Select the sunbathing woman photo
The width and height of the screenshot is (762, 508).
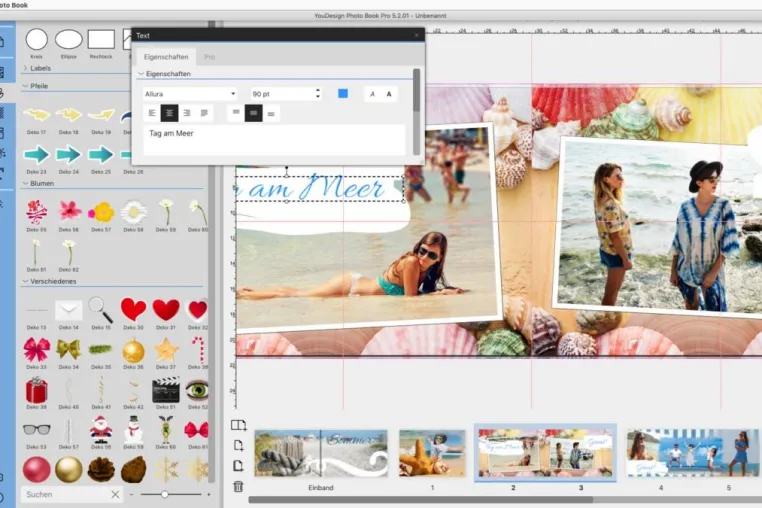(x=367, y=272)
